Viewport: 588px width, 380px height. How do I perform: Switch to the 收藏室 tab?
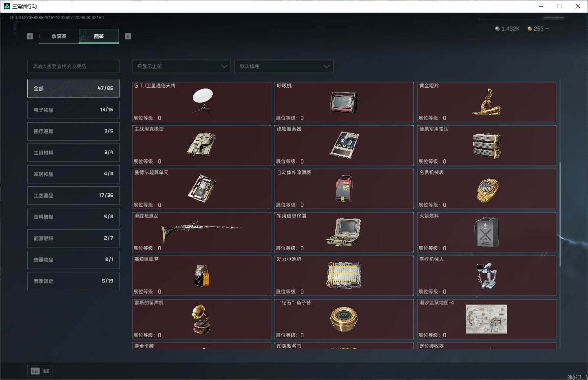pos(59,36)
